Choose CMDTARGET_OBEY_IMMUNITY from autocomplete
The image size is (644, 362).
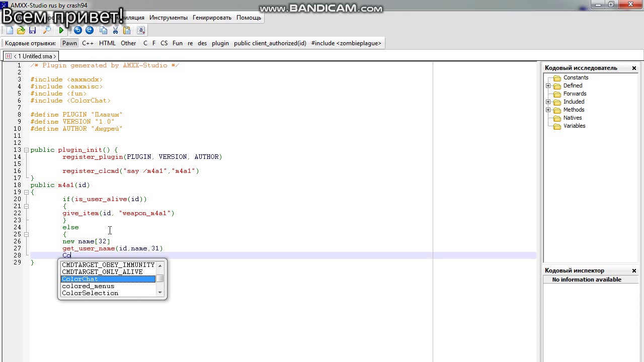pyautogui.click(x=108, y=265)
